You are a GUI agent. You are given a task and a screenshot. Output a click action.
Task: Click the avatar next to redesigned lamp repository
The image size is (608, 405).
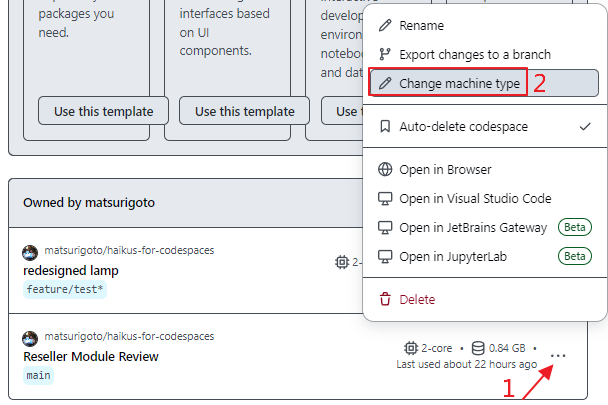point(30,251)
